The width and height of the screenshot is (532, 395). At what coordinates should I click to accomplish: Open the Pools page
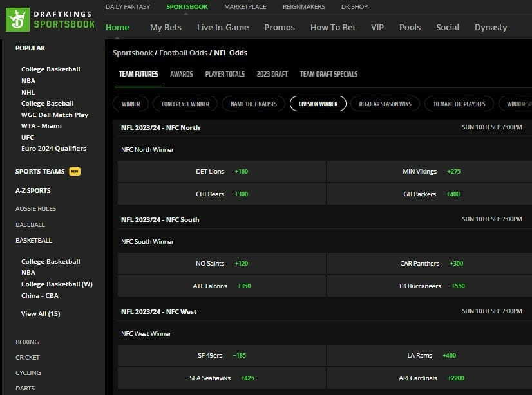point(410,28)
